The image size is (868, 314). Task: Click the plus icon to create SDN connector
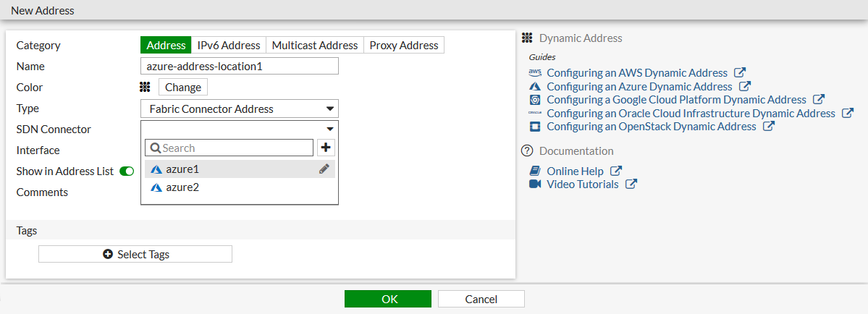pos(326,148)
